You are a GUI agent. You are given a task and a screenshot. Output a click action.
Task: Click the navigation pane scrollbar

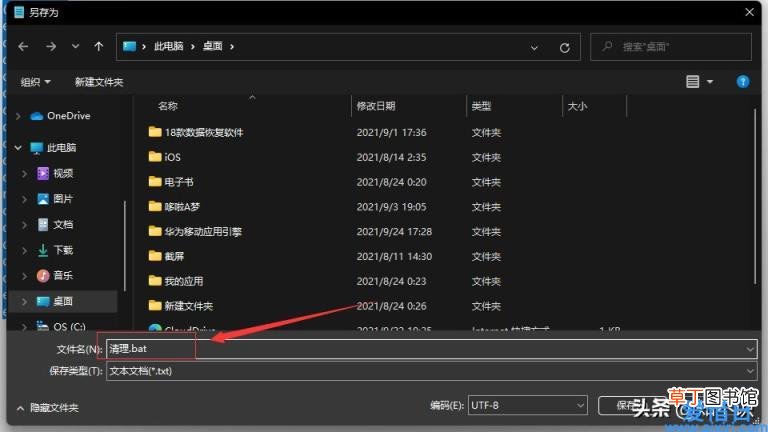pos(124,245)
